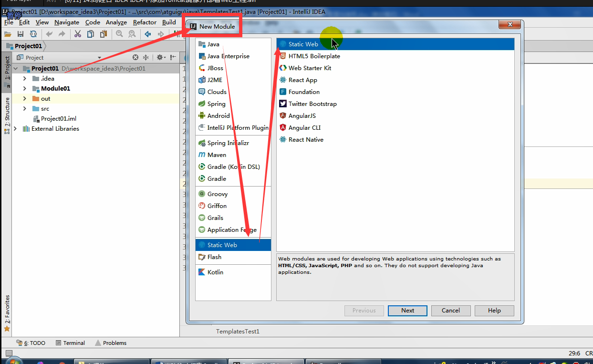Open the Project view type dropdown
Screen dimensions: 593x364
(99, 58)
